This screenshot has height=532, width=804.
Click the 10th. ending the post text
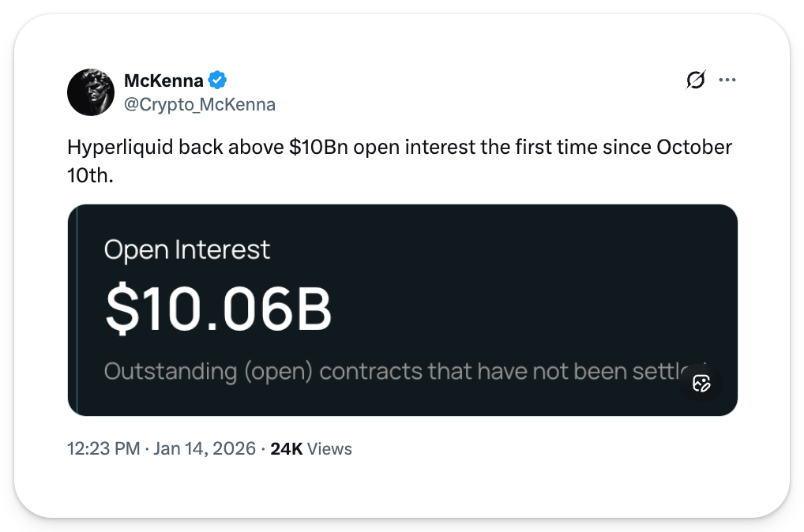pos(90,175)
